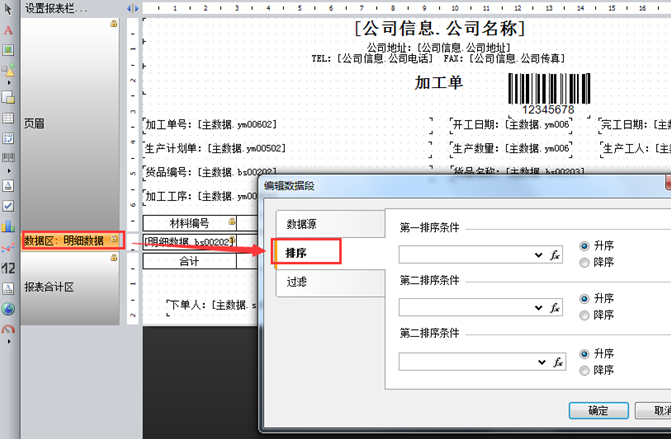Click the chart object tool
671x439 pixels.
coord(8,225)
